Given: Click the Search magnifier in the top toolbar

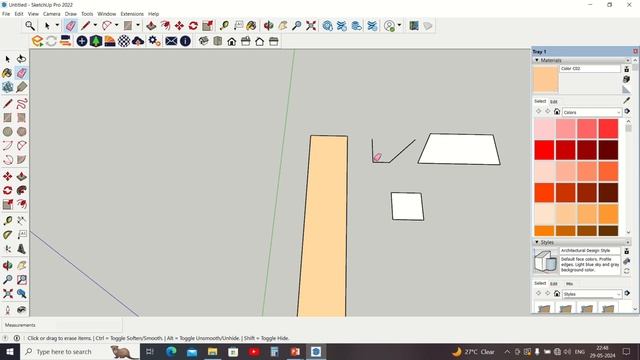Looking at the screenshot, I should click(x=30, y=26).
